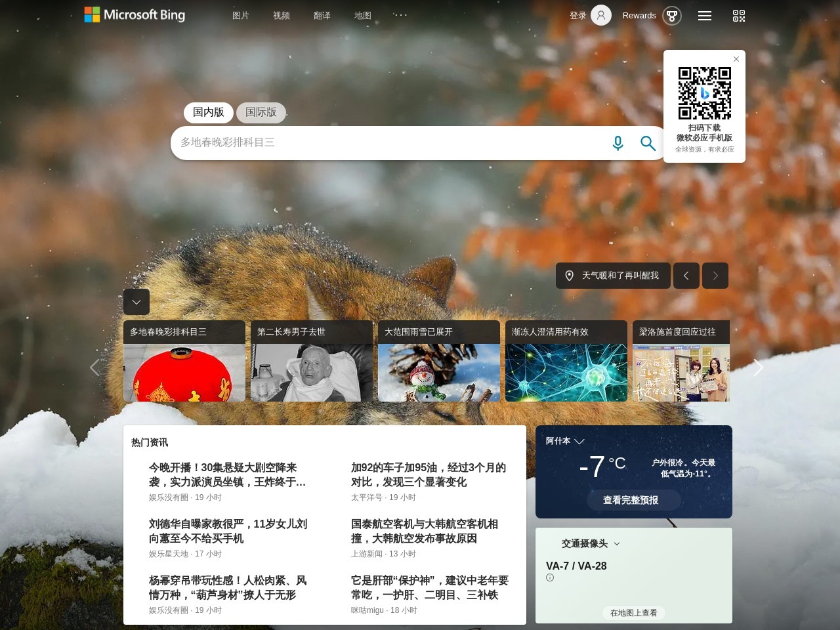This screenshot has height=630, width=840.
Task: Collapse the trending carousel with the down chevron
Action: pyautogui.click(x=136, y=302)
